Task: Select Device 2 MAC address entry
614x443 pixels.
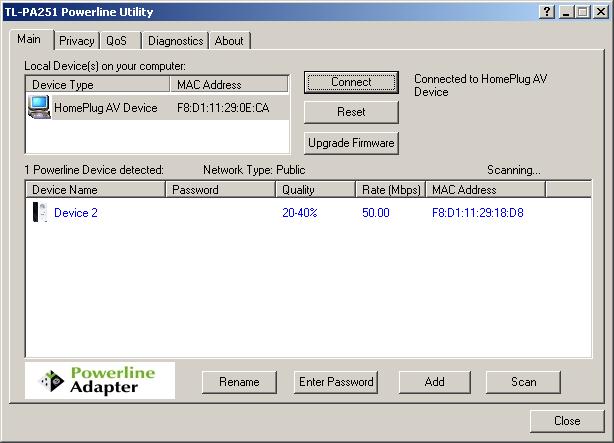Action: pyautogui.click(x=478, y=212)
